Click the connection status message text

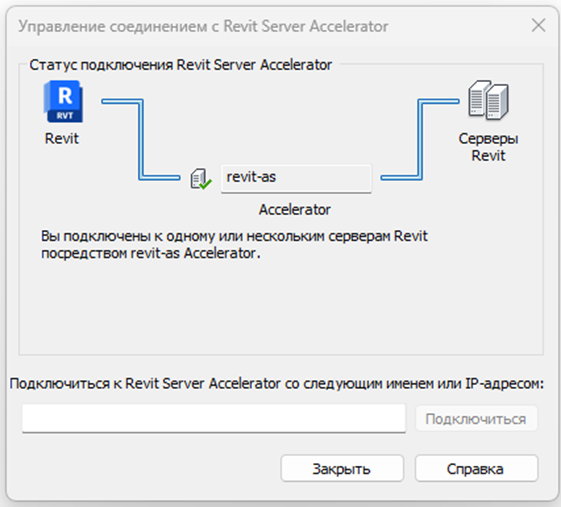pos(234,245)
